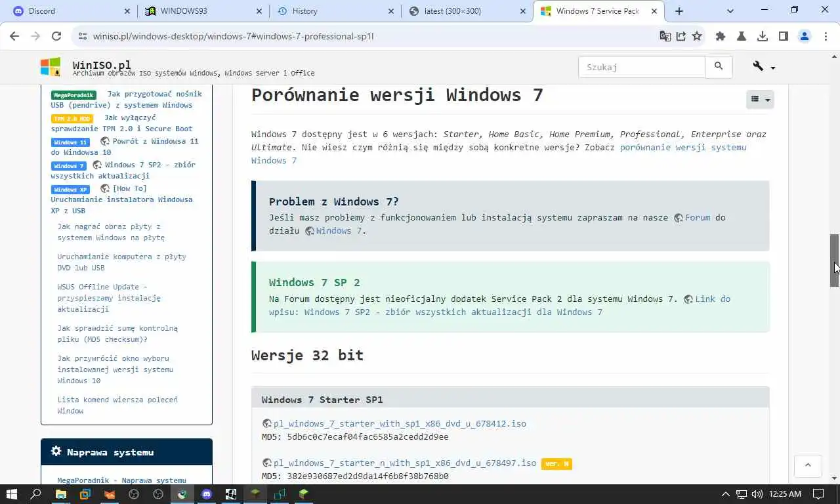Click the volume icon in system tray

tap(757, 493)
